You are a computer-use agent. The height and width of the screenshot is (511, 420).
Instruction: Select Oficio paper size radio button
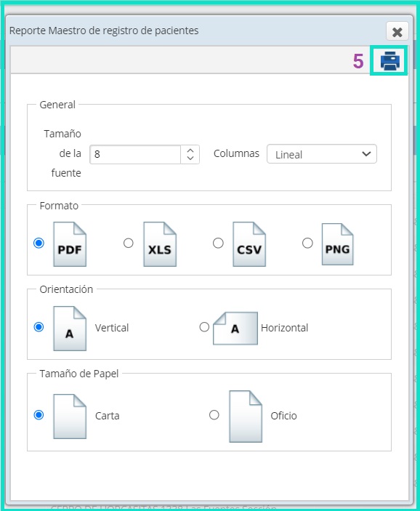coord(214,415)
